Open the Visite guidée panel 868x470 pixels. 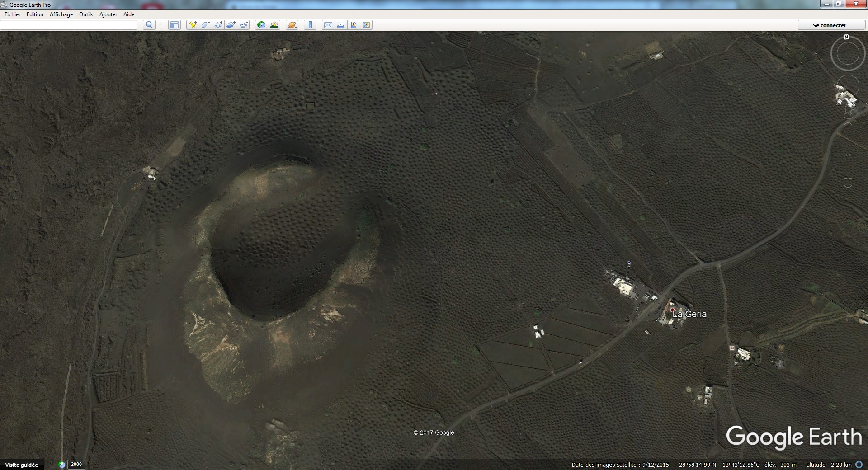click(x=22, y=465)
